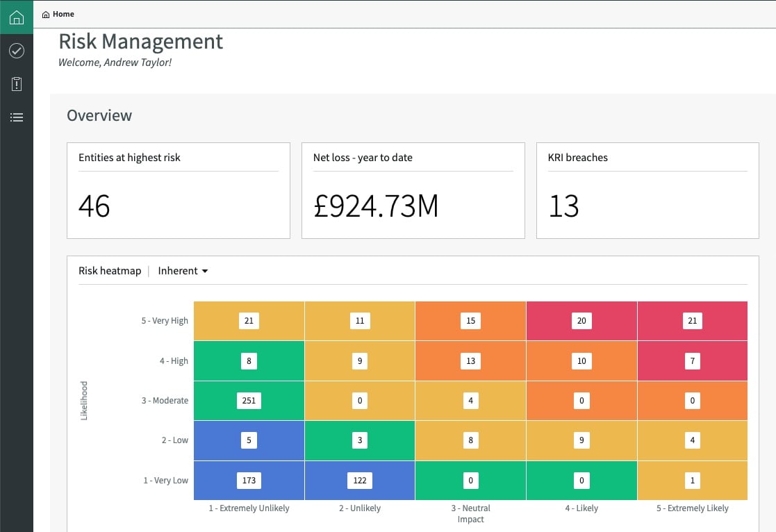Expand the chevron next to Inherent
The width and height of the screenshot is (776, 532).
205,272
